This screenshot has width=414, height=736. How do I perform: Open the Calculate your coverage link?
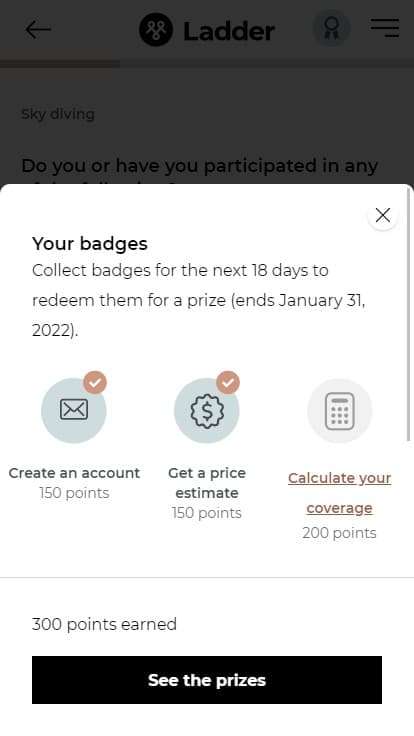click(339, 493)
